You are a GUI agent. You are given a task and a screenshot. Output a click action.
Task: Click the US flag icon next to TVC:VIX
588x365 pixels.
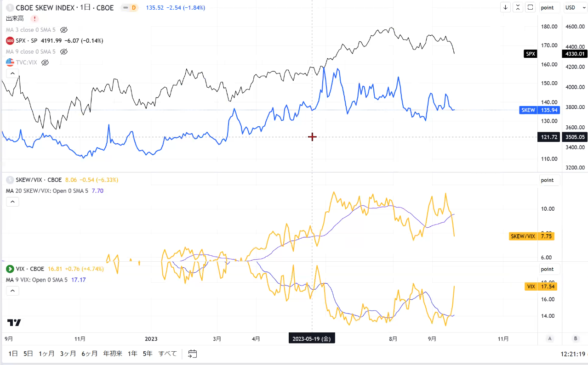click(x=10, y=62)
